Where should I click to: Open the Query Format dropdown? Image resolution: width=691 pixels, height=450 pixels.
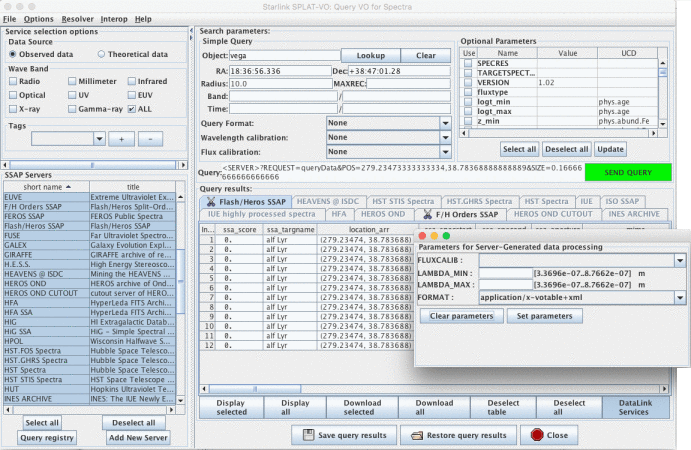[x=446, y=123]
